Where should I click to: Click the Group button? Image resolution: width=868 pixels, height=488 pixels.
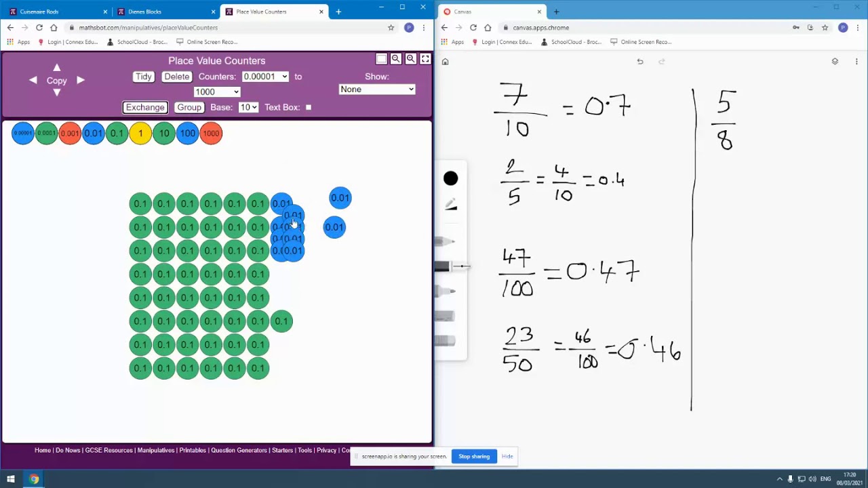click(189, 107)
